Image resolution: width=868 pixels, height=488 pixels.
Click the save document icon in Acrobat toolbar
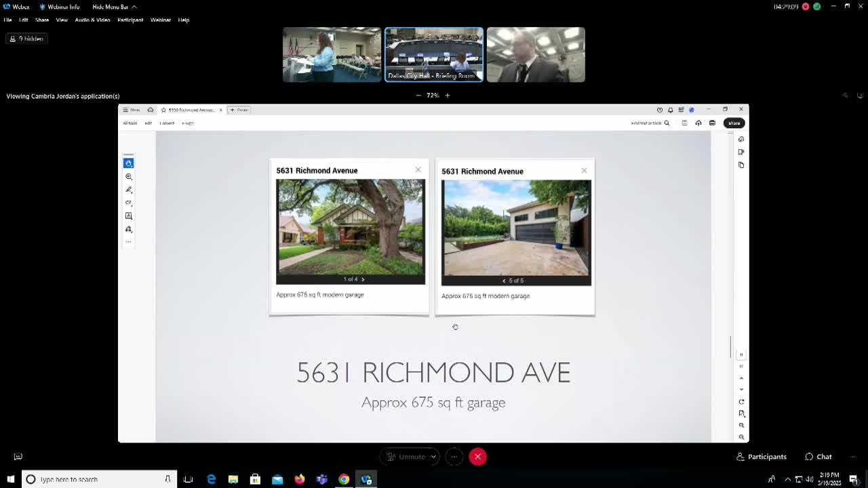(684, 123)
